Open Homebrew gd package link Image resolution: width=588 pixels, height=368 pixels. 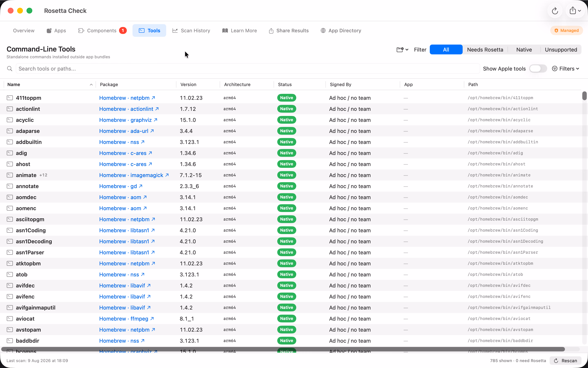coord(121,186)
